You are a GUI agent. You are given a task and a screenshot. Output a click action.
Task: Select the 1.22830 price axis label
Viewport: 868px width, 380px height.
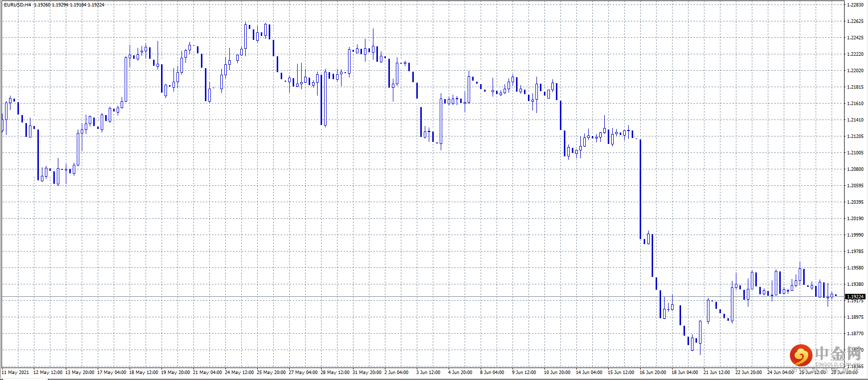pyautogui.click(x=856, y=5)
